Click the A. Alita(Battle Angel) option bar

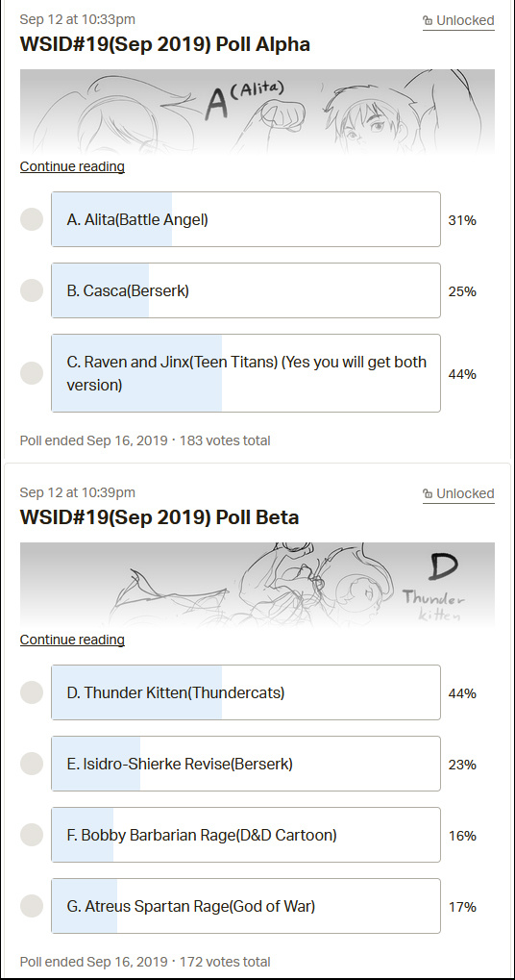click(246, 219)
